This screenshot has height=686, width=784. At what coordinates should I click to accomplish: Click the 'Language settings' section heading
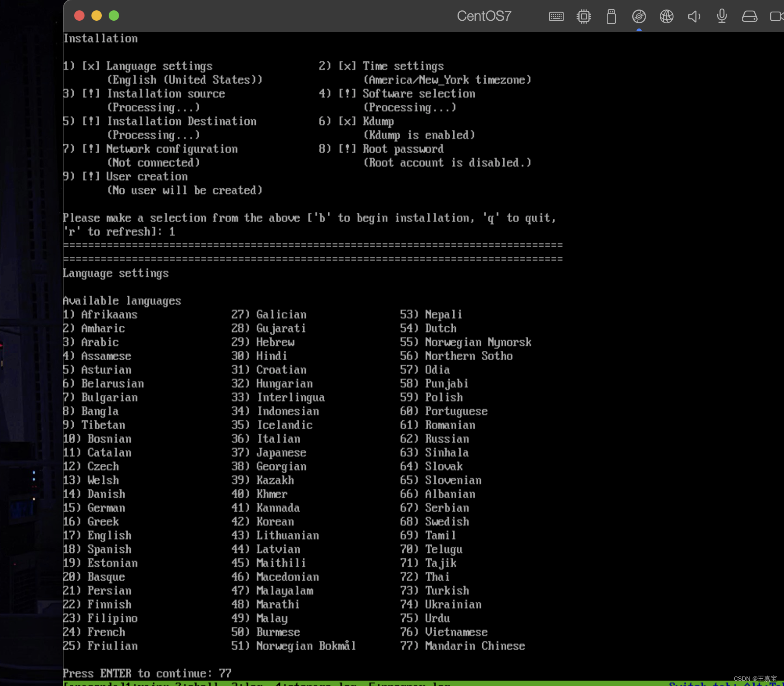116,273
